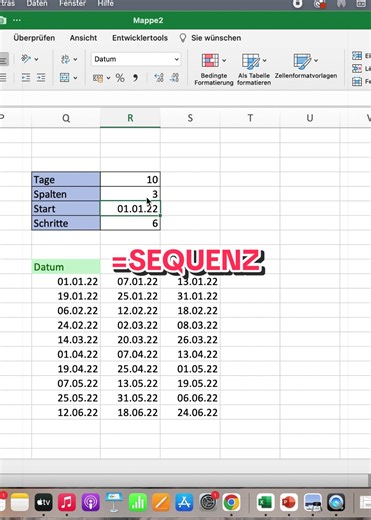Click the lightbulb Sie wünschen icon
The image size is (371, 520).
click(x=183, y=38)
